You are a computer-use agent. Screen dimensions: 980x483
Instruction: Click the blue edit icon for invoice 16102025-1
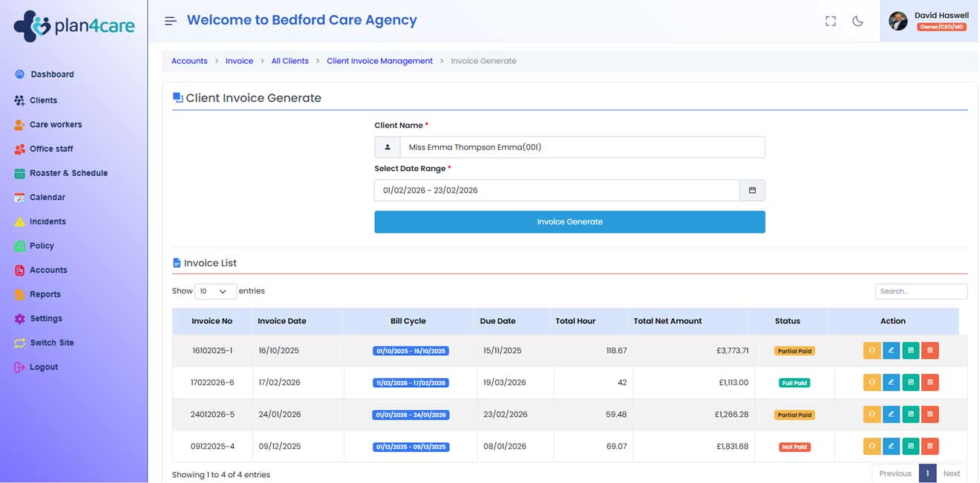pyautogui.click(x=891, y=351)
